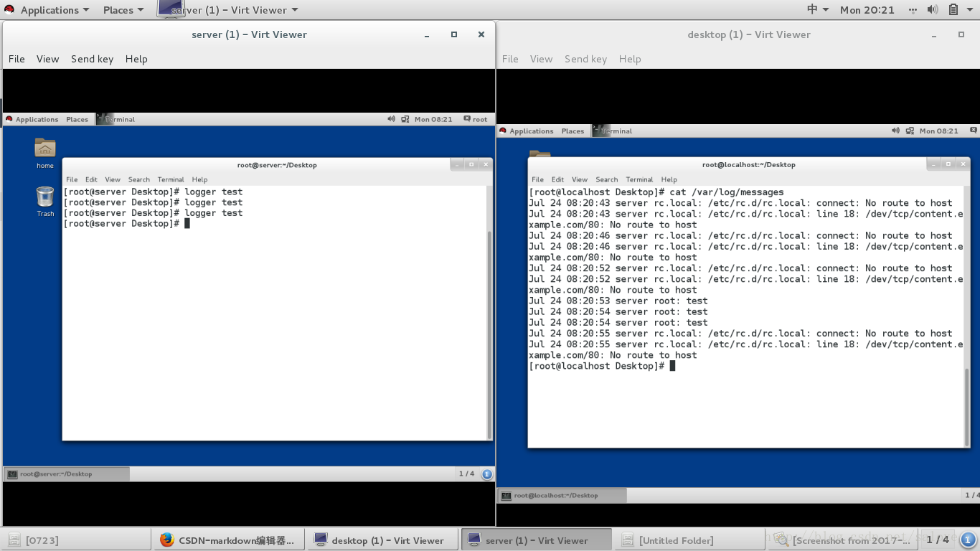The width and height of the screenshot is (980, 551).
Task: Open Help menu in desktop Virt Viewer
Action: tap(630, 59)
